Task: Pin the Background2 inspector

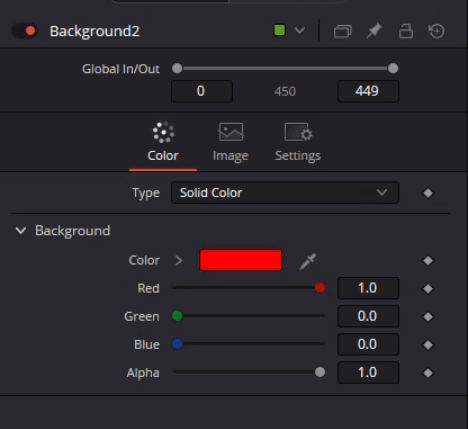Action: (x=374, y=31)
